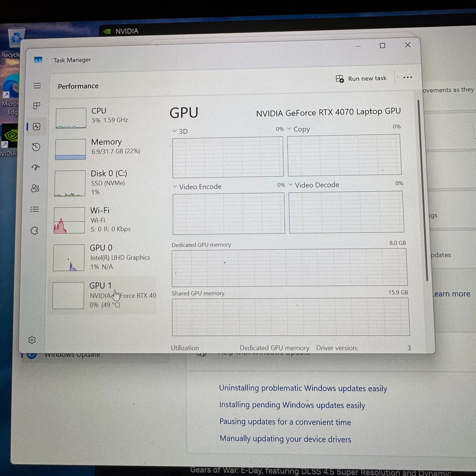Viewport: 476px width, 476px height.
Task: Click the Learn more link in Settings
Action: pyautogui.click(x=451, y=294)
